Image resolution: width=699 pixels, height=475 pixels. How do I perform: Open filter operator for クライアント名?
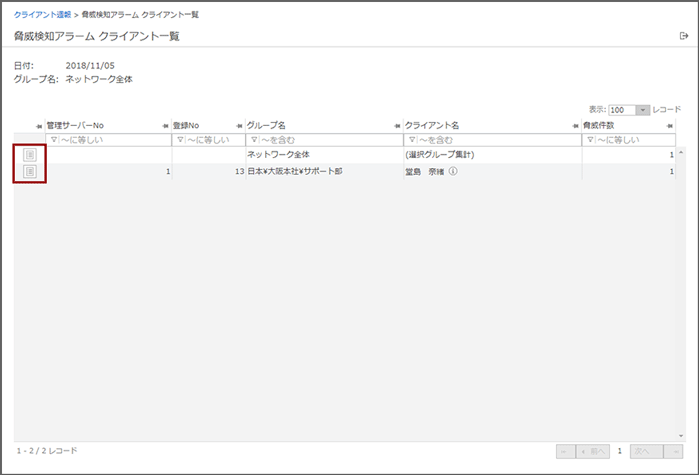click(412, 140)
